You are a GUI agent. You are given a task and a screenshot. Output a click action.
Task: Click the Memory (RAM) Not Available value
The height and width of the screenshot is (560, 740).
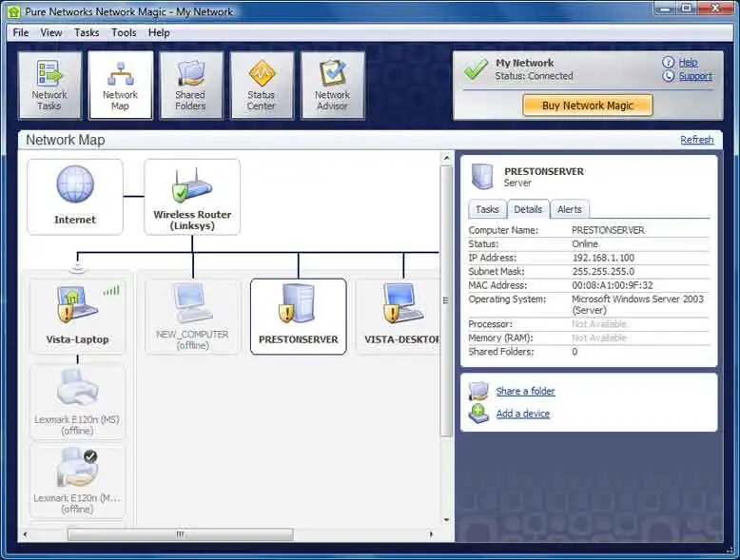pyautogui.click(x=599, y=338)
